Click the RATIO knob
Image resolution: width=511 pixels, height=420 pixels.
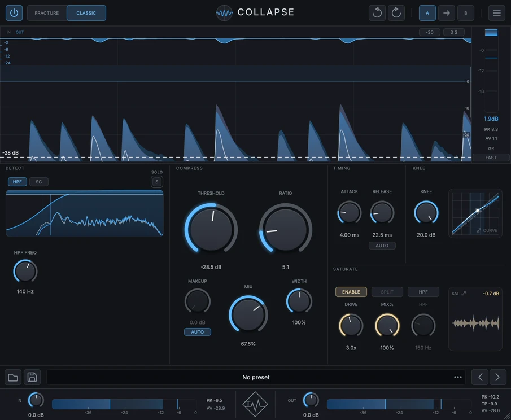(286, 229)
